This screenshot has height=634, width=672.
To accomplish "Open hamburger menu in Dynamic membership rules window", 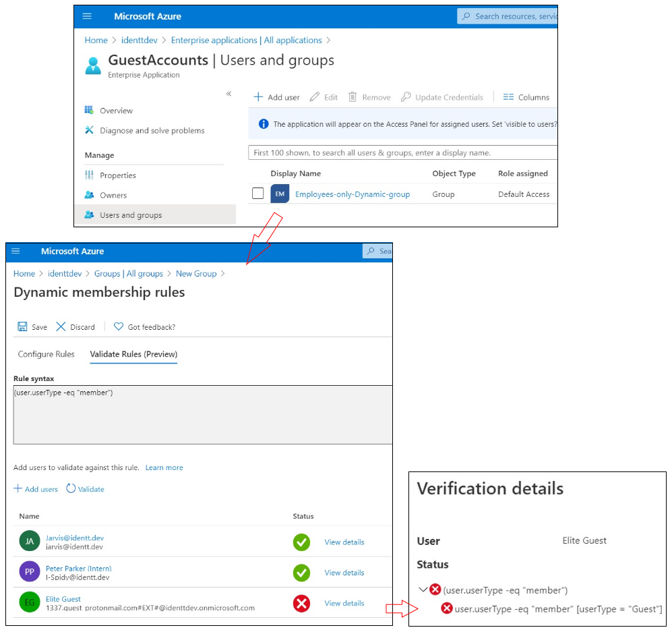I will point(16,251).
